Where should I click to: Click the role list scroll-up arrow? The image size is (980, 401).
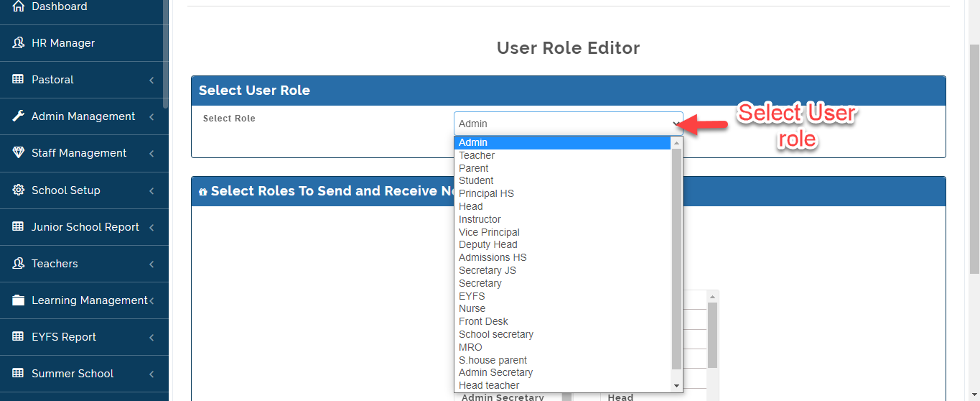[x=676, y=142]
